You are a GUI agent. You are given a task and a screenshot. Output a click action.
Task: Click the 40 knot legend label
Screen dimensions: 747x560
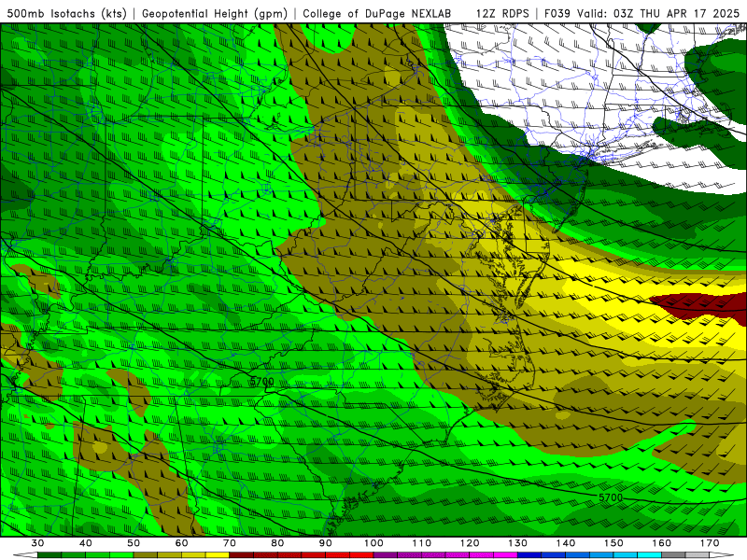point(86,543)
